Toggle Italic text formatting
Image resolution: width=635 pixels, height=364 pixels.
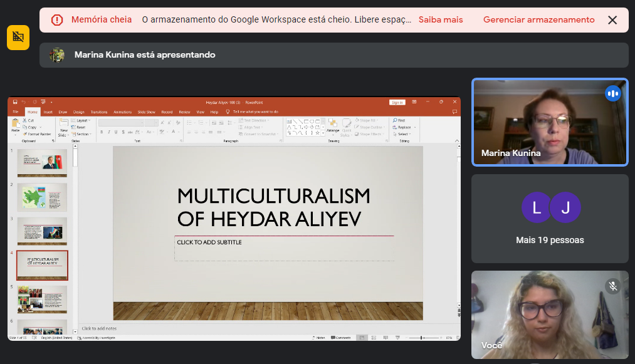108,132
